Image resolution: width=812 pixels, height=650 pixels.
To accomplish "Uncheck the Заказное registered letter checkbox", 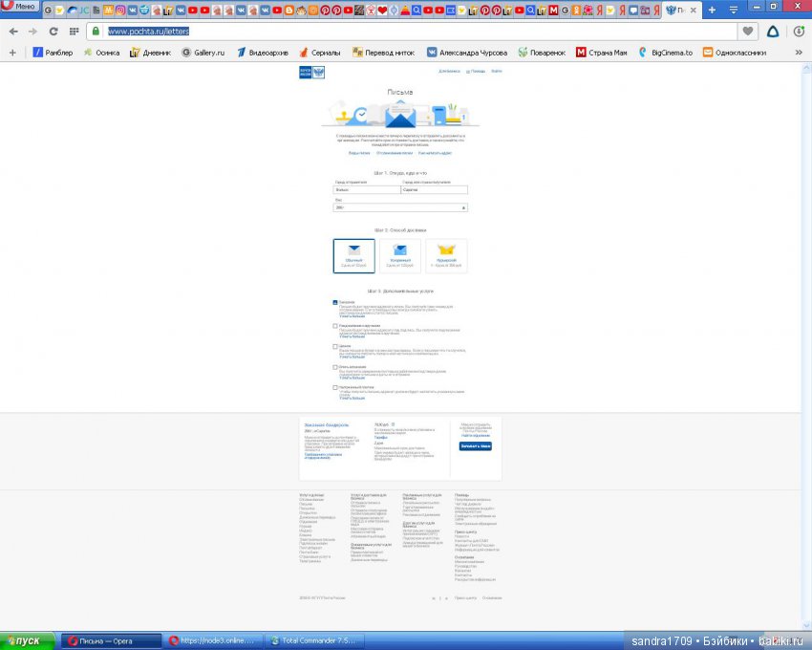I will click(335, 302).
